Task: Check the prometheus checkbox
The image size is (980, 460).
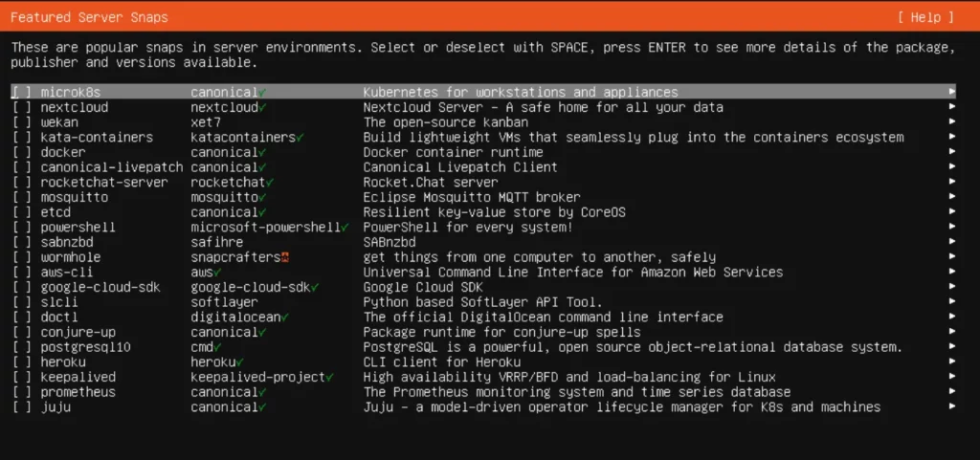Action: [x=21, y=392]
